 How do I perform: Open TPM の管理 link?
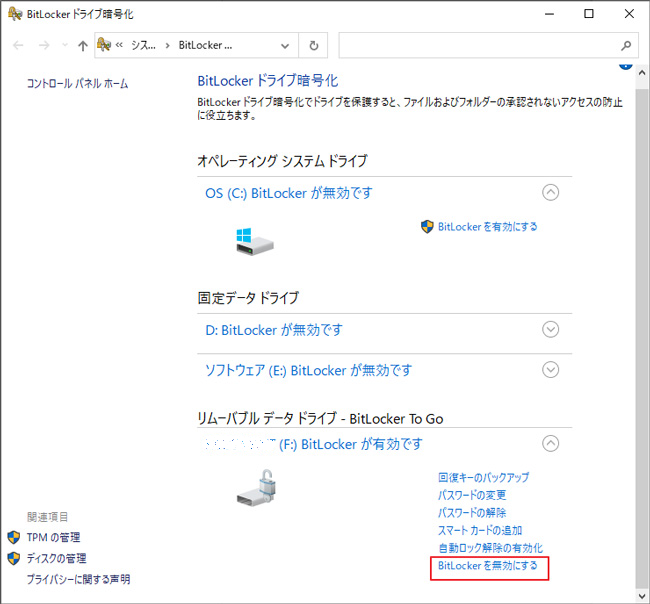coord(53,538)
